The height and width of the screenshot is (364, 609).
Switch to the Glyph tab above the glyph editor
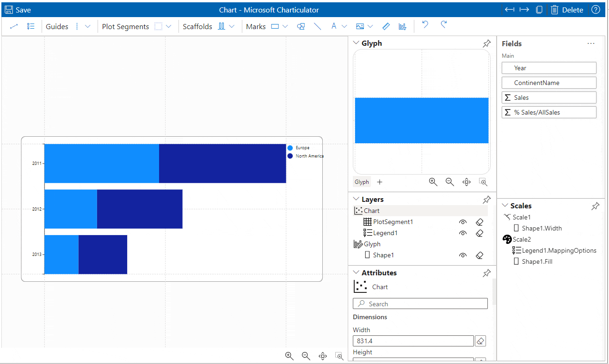pyautogui.click(x=362, y=182)
